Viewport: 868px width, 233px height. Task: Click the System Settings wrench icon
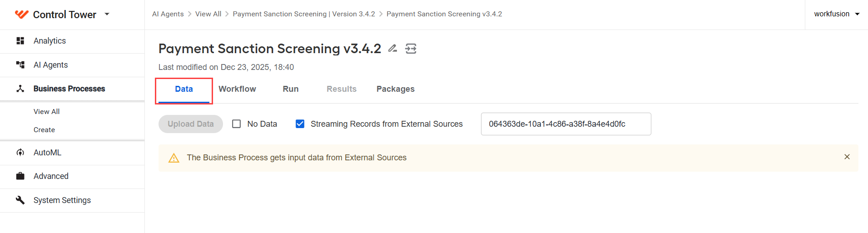point(20,200)
